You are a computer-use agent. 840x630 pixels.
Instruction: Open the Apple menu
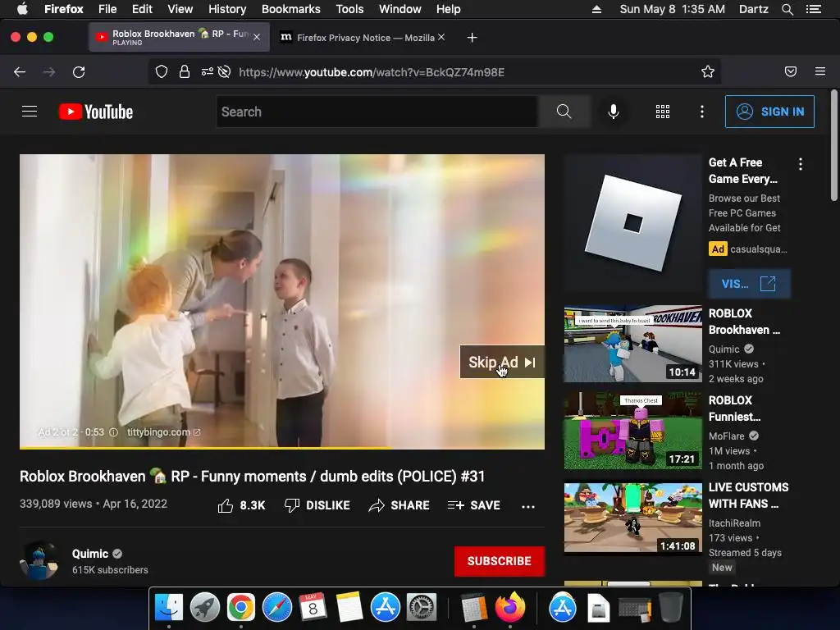coord(22,8)
